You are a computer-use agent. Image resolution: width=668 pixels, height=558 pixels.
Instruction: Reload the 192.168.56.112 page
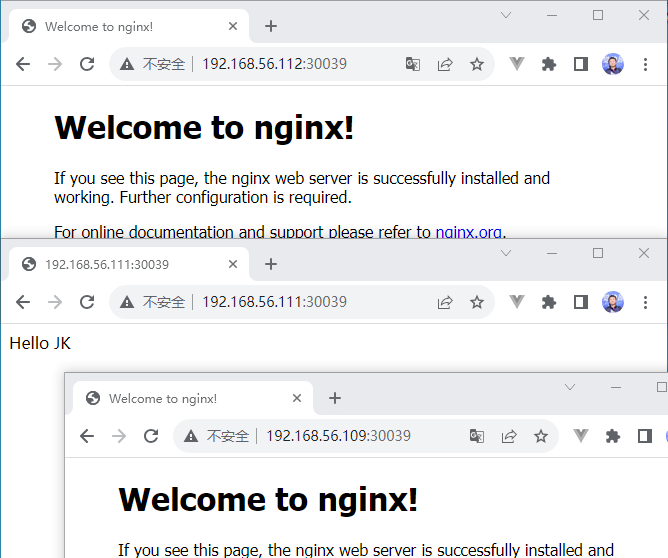[87, 64]
